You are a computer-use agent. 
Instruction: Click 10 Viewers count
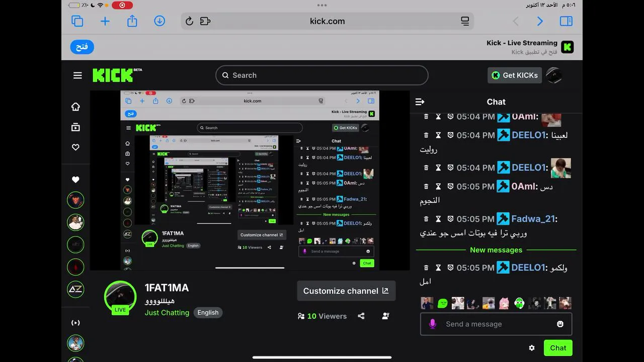tap(322, 316)
